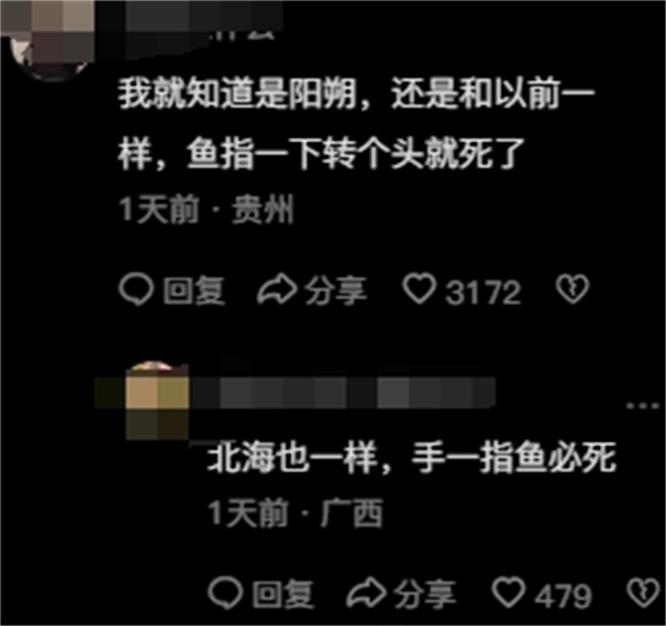Click the reply bubble icon under the 北海 comment
Image resolution: width=666 pixels, height=626 pixels.
click(x=225, y=592)
